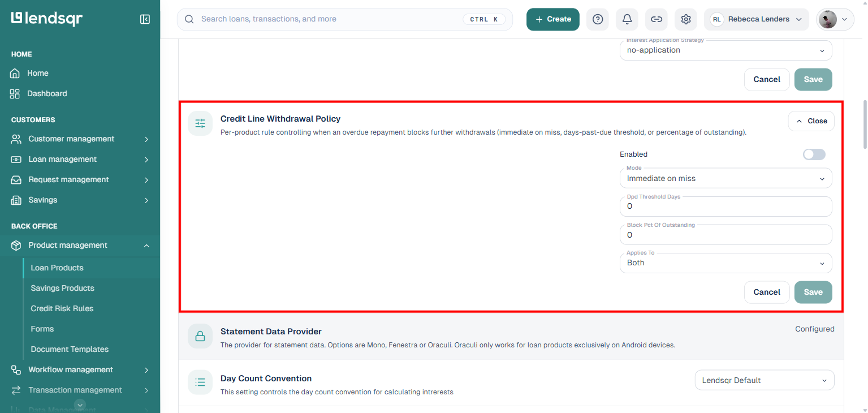Click the lendsqr logo
The height and width of the screenshot is (413, 868).
tap(47, 19)
